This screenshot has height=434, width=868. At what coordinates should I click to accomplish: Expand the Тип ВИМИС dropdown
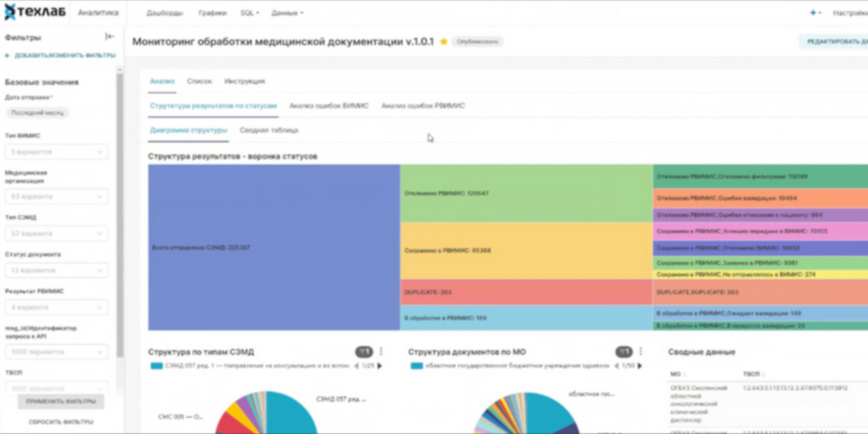point(57,152)
